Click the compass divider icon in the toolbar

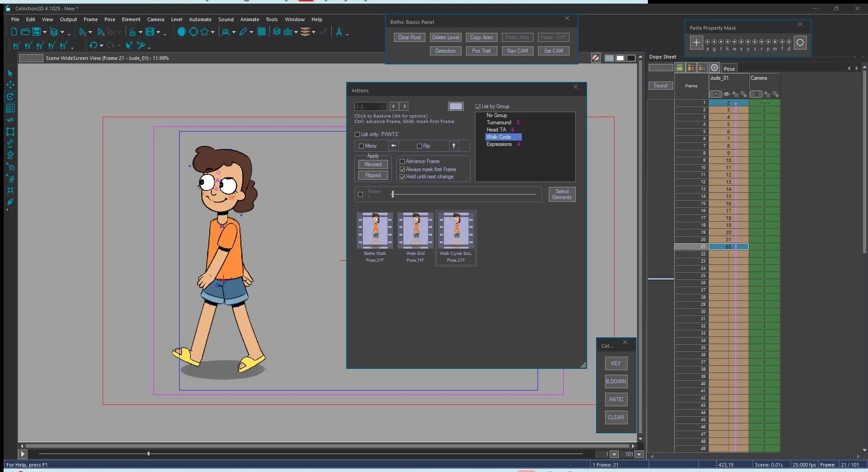339,32
